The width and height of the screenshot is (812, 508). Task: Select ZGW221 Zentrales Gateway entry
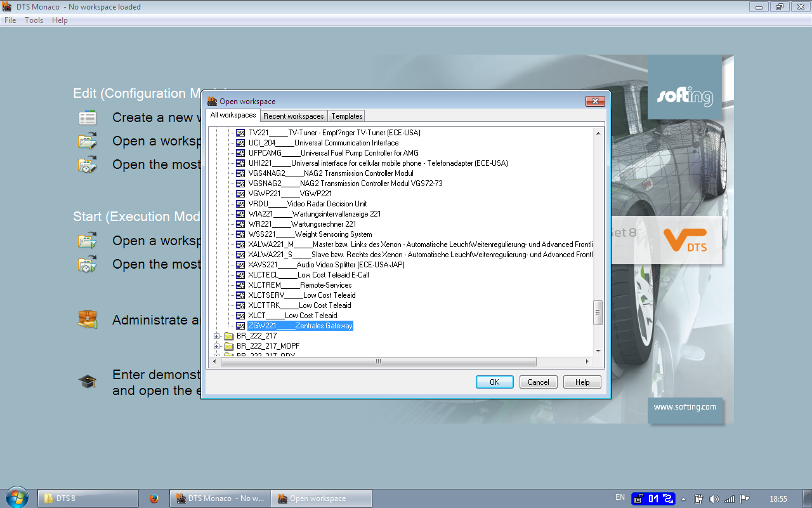[300, 326]
